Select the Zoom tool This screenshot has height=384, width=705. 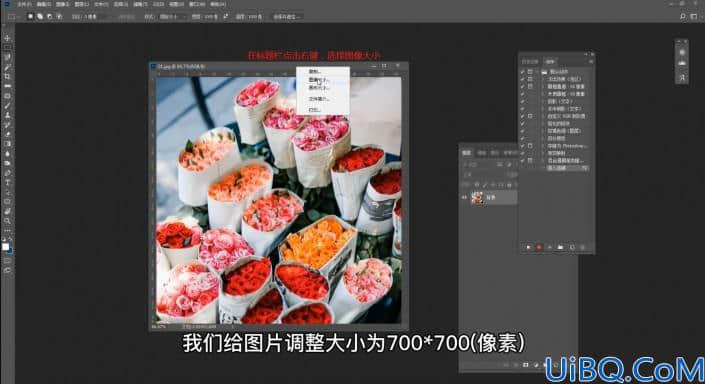7,221
